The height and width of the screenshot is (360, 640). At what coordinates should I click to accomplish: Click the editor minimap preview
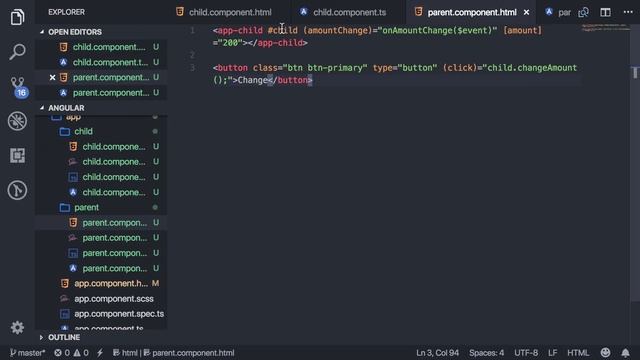606,28
